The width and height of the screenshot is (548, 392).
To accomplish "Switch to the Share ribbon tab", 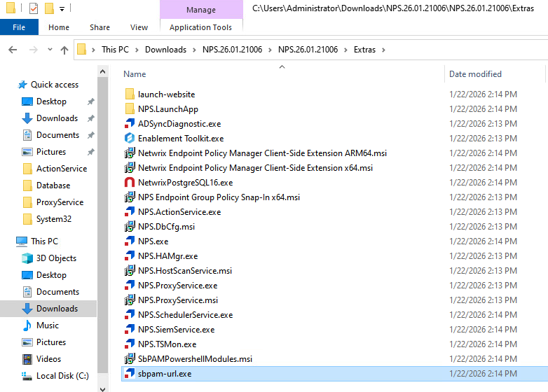I will (100, 27).
